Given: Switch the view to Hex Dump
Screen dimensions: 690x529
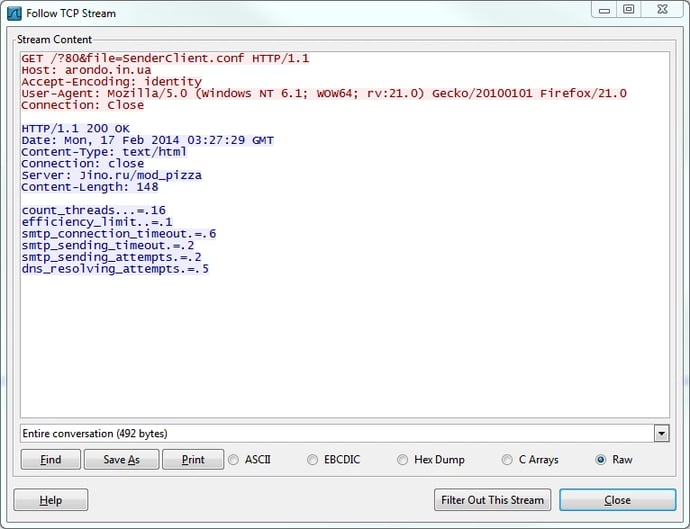Looking at the screenshot, I should pyautogui.click(x=403, y=460).
